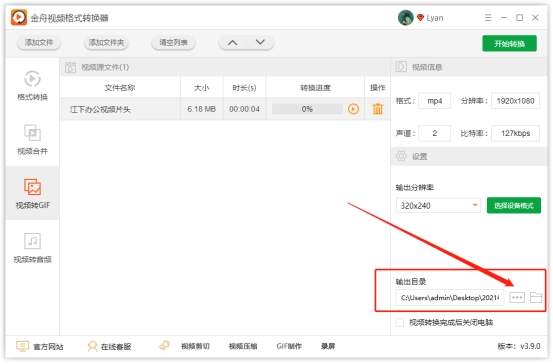Image resolution: width=553 pixels, height=364 pixels.
Task: Open the 录屏 tool link
Action: 328,346
